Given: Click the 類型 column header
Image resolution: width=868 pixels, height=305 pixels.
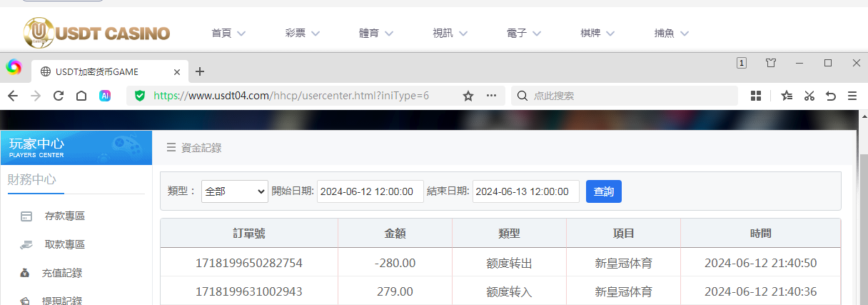Looking at the screenshot, I should [x=509, y=234].
